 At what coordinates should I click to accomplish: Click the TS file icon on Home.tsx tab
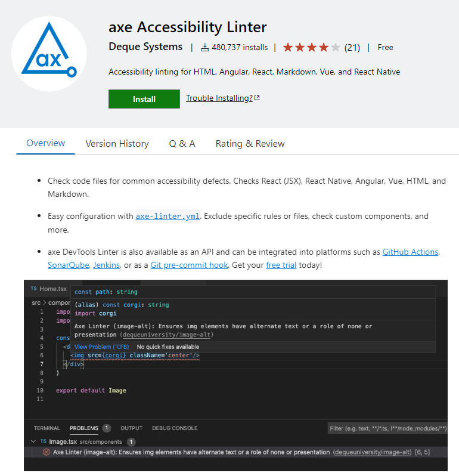[34, 289]
